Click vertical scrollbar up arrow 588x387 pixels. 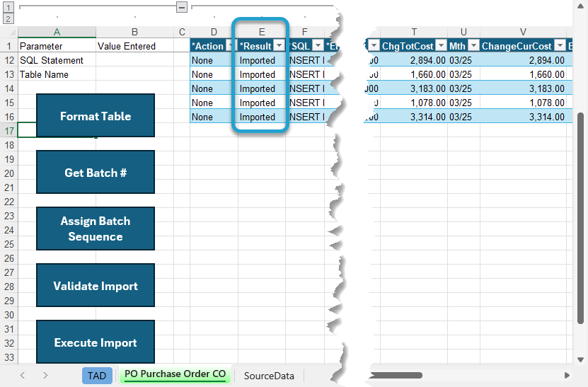[580, 5]
